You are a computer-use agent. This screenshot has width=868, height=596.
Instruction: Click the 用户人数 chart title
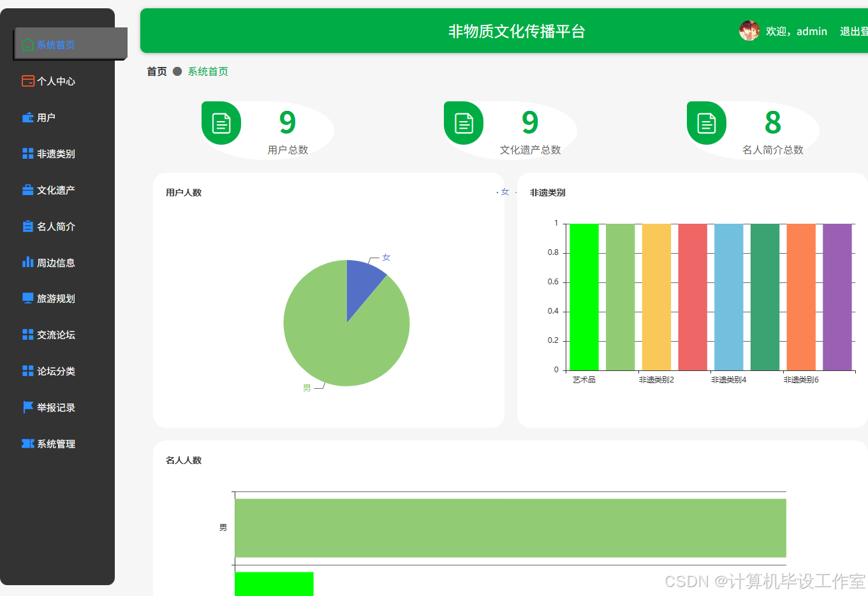(184, 193)
